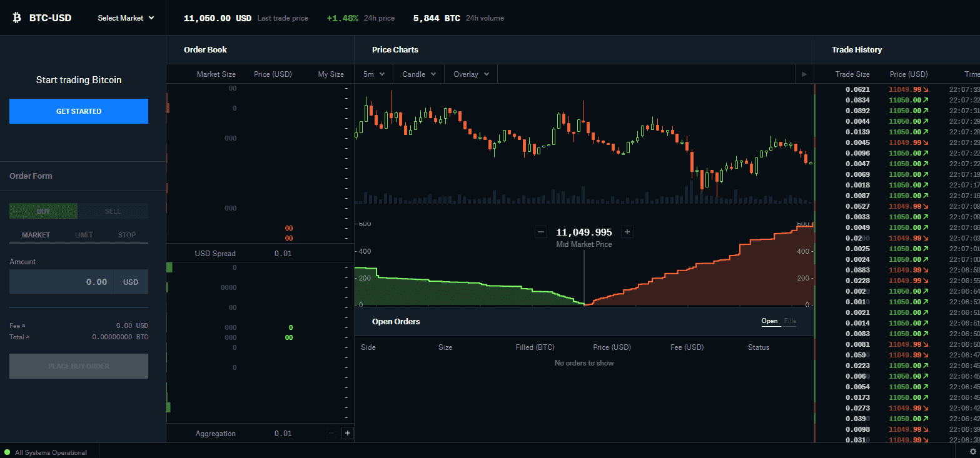This screenshot has height=458, width=980.
Task: Click the GET STARTED button
Action: [78, 111]
